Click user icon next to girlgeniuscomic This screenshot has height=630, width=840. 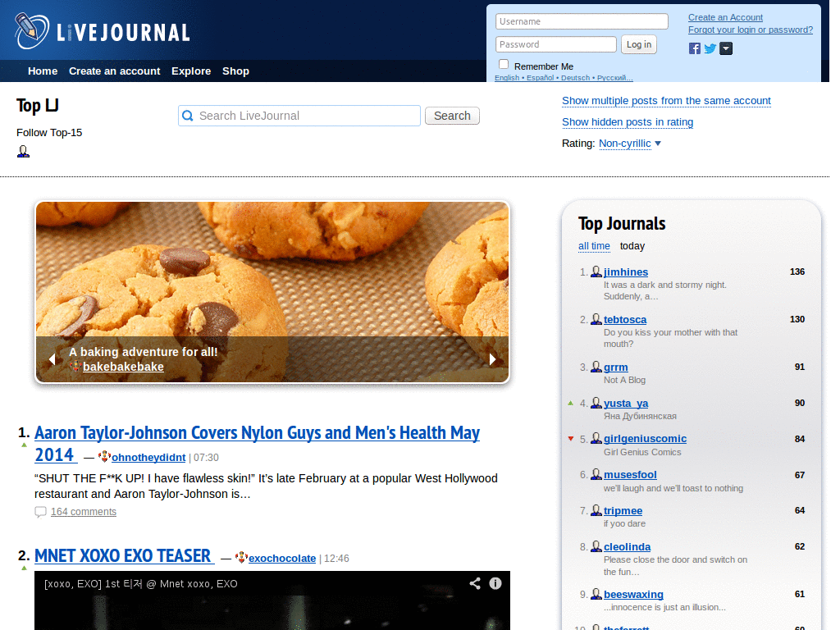tap(596, 438)
